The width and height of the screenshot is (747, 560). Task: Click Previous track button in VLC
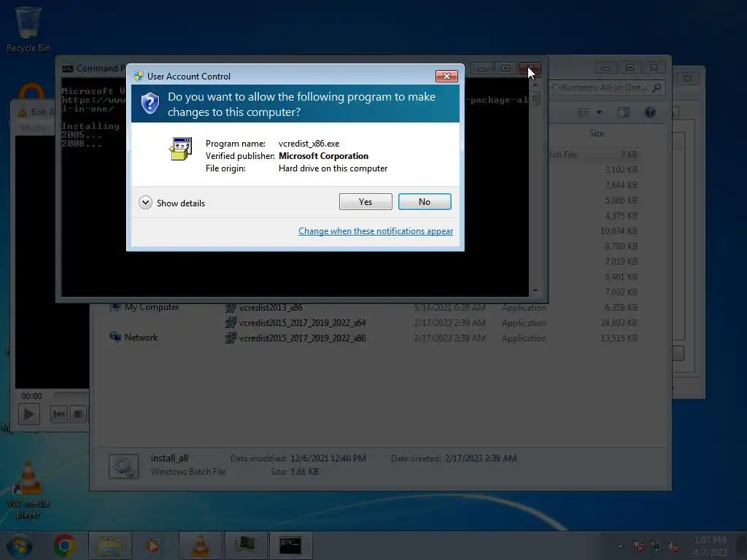pyautogui.click(x=59, y=414)
